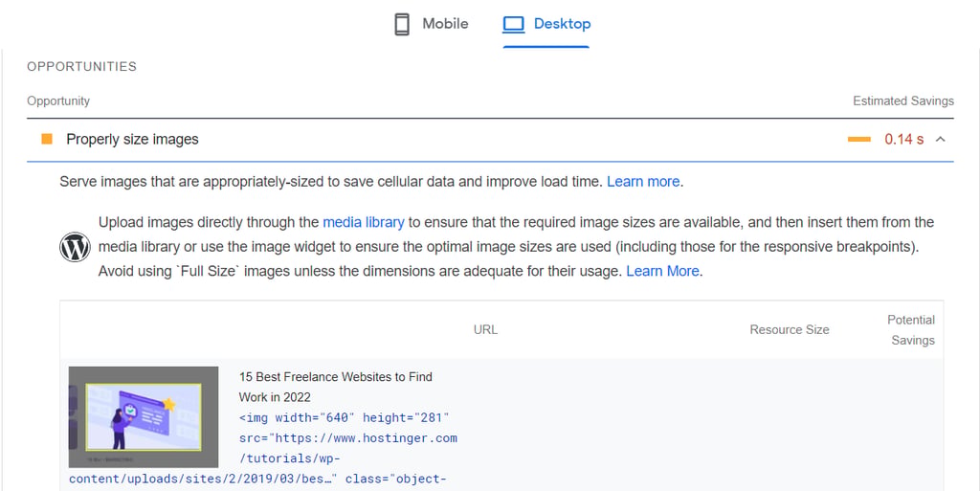Viewport: 980px width, 491px height.
Task: Click the Resource Size column header
Action: pos(790,330)
